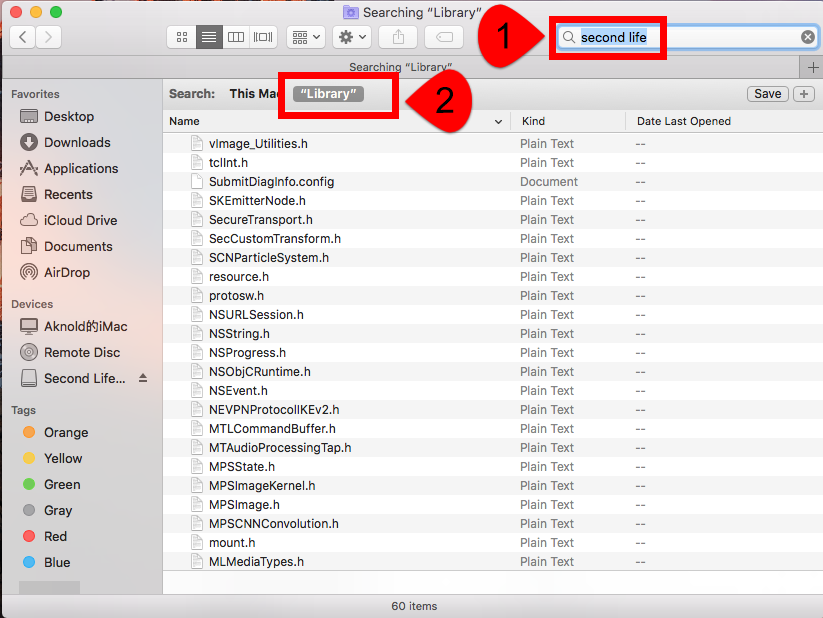The width and height of the screenshot is (823, 618).
Task: Click the Save search button
Action: click(x=767, y=93)
